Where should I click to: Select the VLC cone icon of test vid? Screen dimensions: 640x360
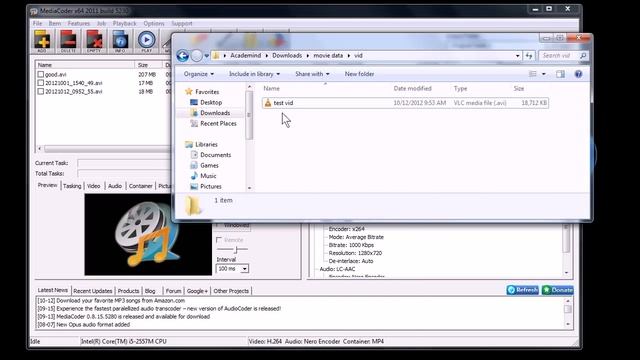[x=268, y=103]
